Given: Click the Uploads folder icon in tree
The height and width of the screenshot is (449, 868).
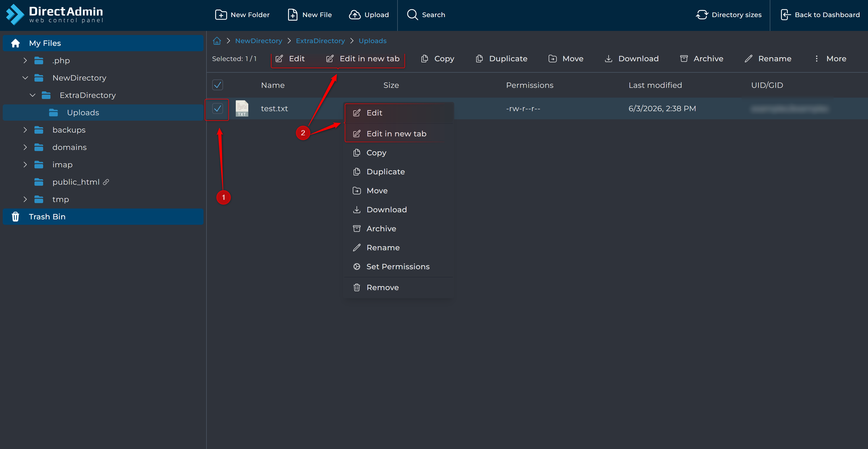Looking at the screenshot, I should [53, 113].
